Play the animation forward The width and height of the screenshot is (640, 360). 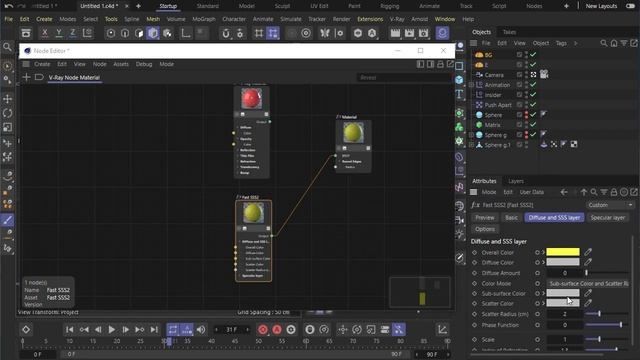[111, 329]
